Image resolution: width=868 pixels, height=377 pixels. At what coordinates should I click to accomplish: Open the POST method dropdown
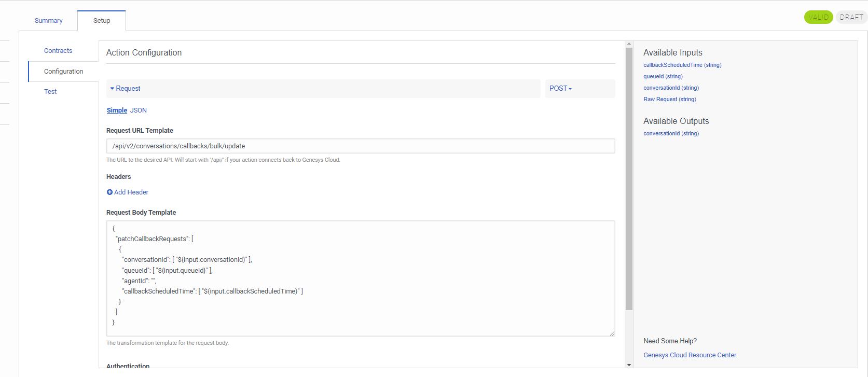pos(560,89)
